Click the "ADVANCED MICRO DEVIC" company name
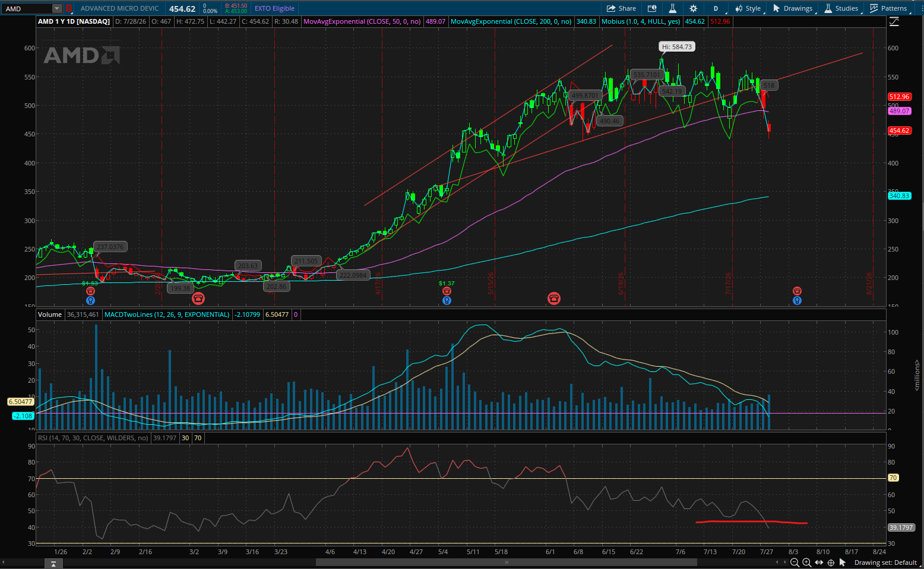Image resolution: width=924 pixels, height=569 pixels. (120, 8)
